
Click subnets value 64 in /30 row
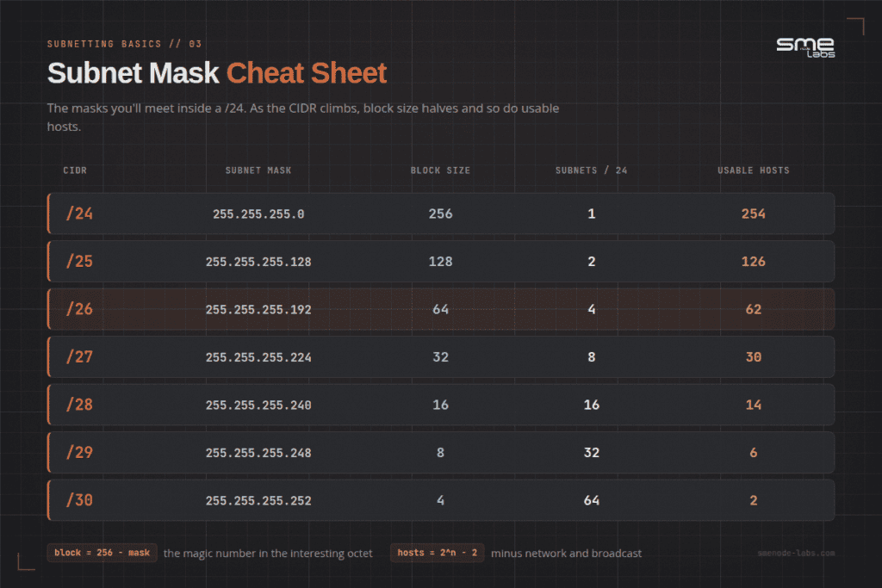(591, 500)
